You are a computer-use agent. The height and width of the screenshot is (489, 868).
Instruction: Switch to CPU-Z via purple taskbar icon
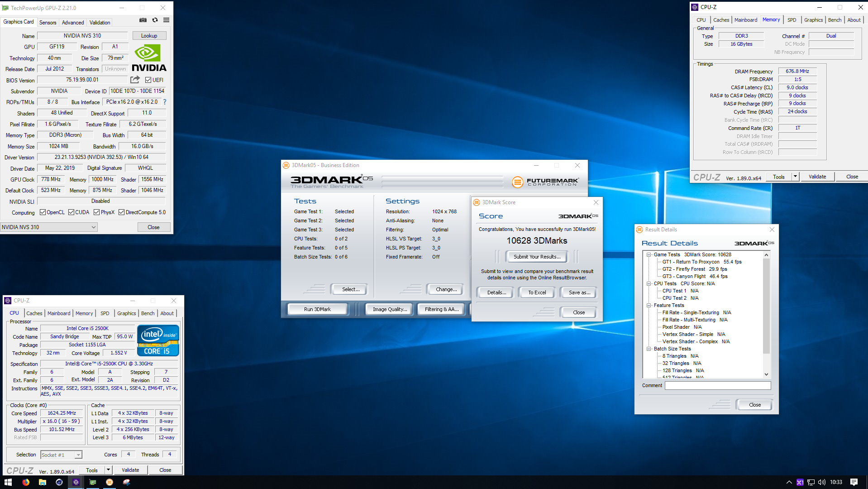(x=76, y=482)
